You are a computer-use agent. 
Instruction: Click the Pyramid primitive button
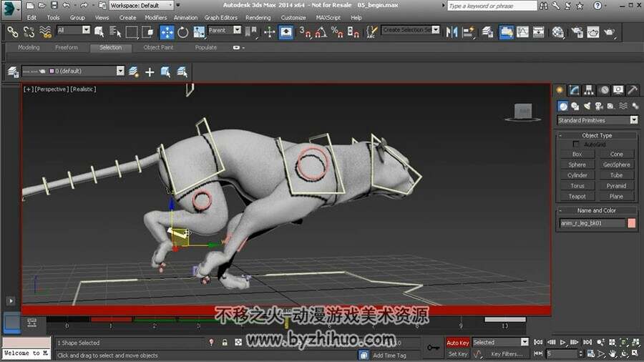click(617, 186)
